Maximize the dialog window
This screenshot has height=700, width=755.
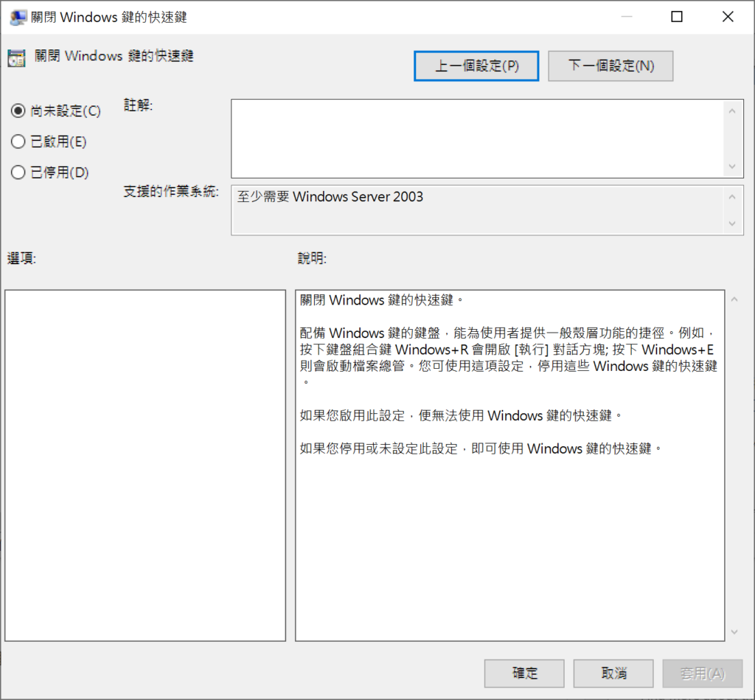[x=677, y=17]
